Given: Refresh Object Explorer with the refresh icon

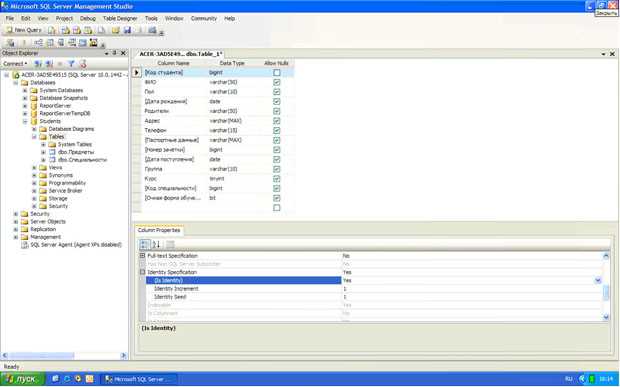Looking at the screenshot, I should (x=83, y=63).
